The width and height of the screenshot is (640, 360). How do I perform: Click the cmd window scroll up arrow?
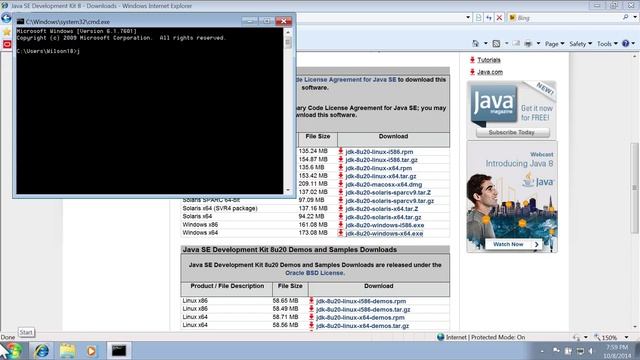pyautogui.click(x=288, y=32)
